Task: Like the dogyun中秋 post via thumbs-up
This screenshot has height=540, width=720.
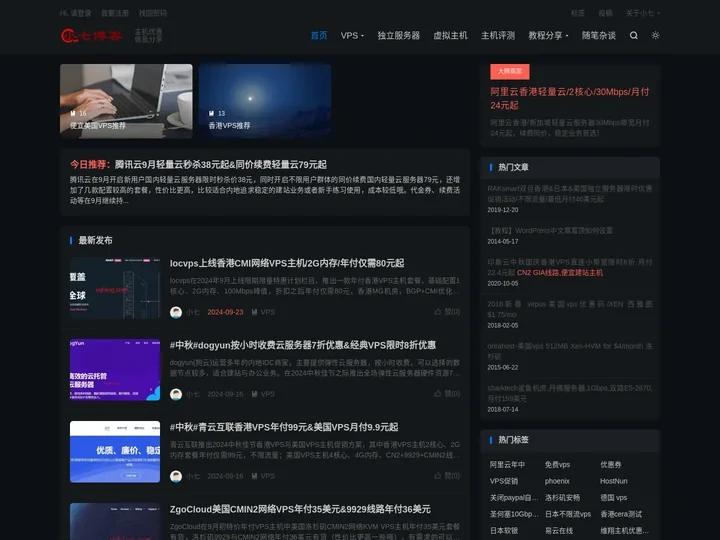Action: click(x=438, y=394)
